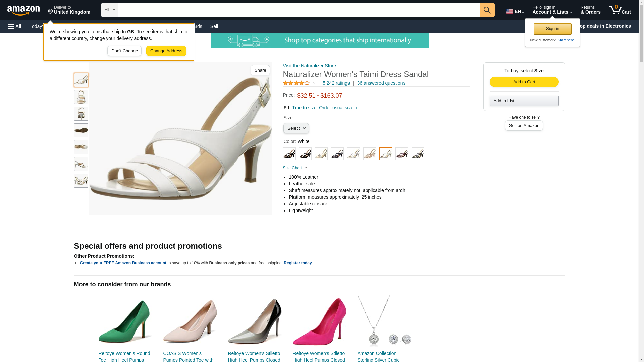Screen dimensions: 644x362
Task: Click the search text field
Action: (x=299, y=10)
